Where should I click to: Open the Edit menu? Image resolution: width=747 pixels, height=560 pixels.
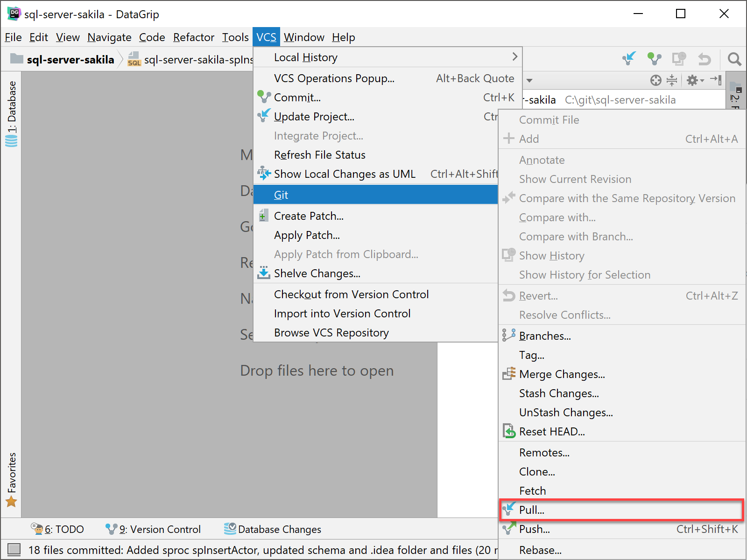[39, 37]
